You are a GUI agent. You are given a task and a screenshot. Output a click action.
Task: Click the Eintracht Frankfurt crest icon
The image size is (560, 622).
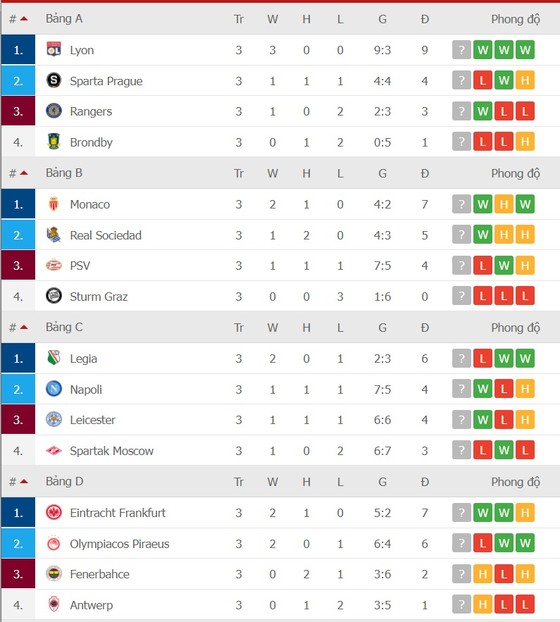54,513
